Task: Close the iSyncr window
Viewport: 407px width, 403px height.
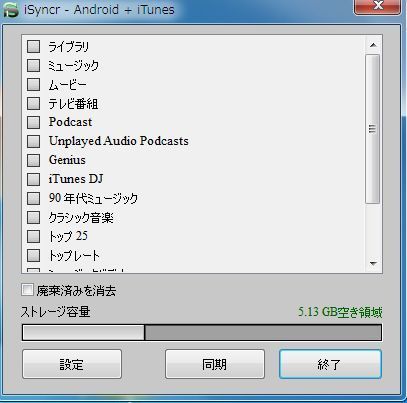Action: click(378, 6)
